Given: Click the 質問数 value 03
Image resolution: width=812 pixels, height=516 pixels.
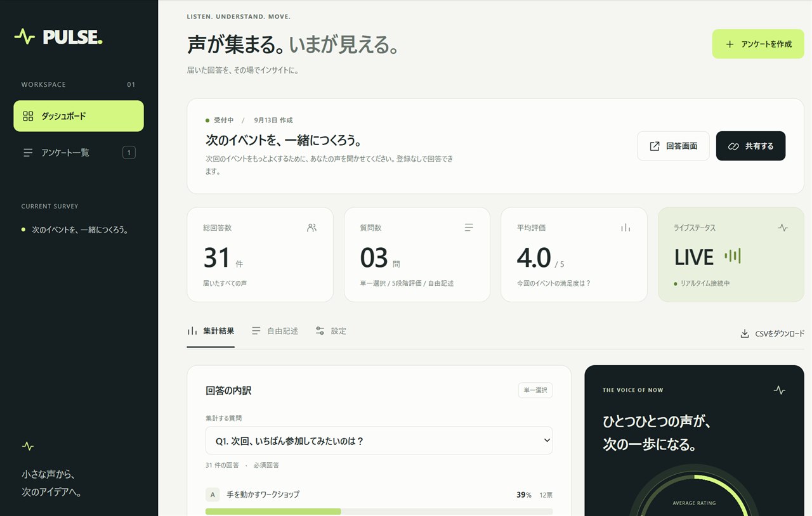Looking at the screenshot, I should pyautogui.click(x=374, y=258).
